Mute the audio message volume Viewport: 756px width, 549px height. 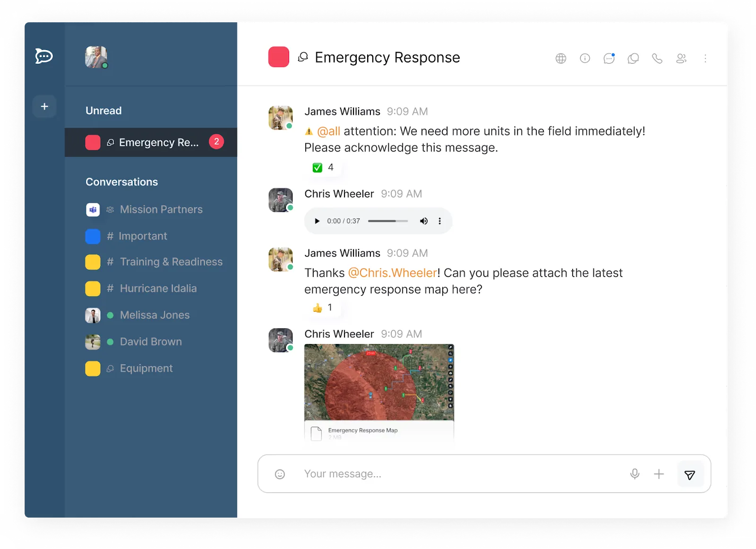point(424,221)
